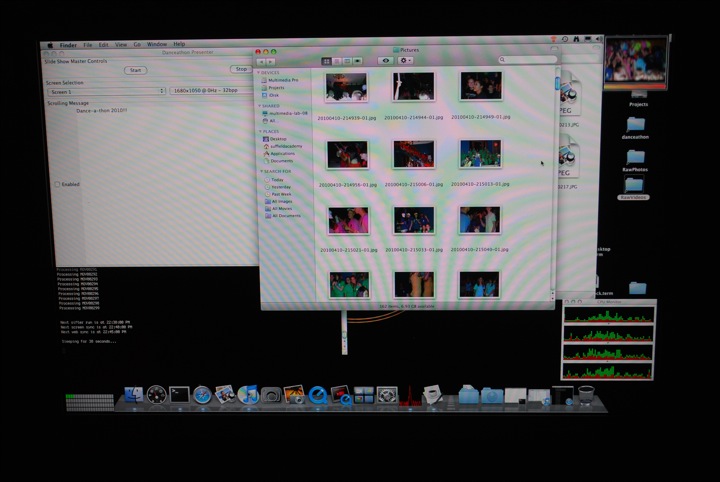This screenshot has height=482, width=720.
Task: Click the Finder icon in the Dock
Action: 133,395
